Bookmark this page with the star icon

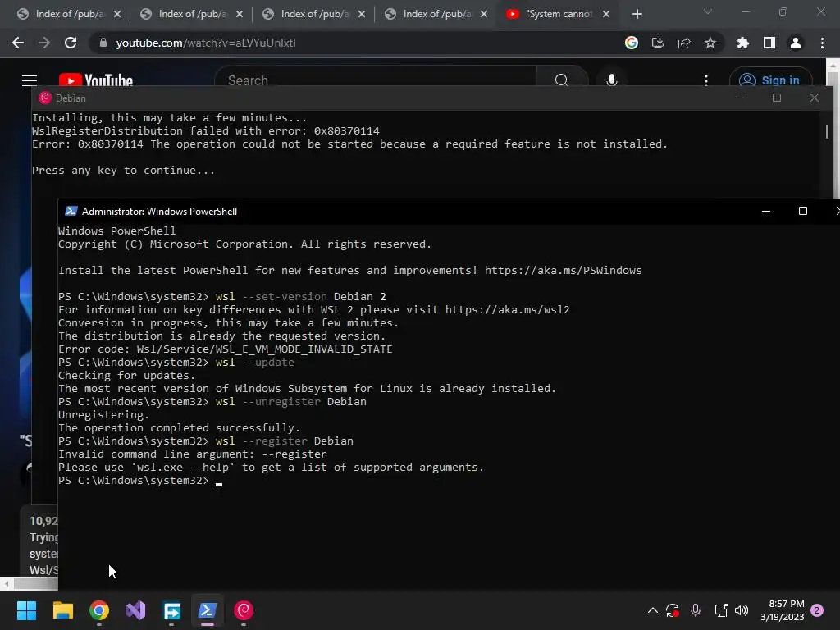pos(710,43)
